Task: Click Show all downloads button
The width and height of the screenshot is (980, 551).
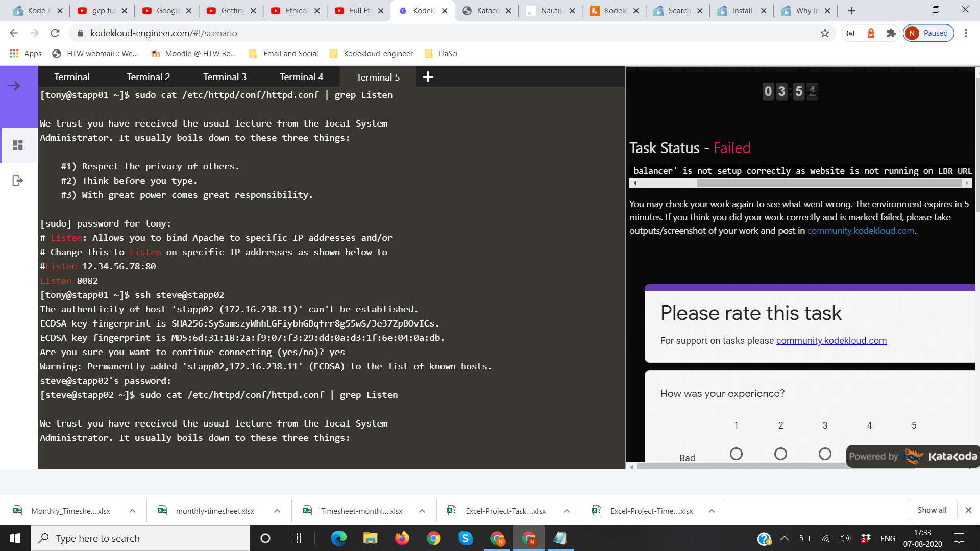Action: pyautogui.click(x=932, y=510)
